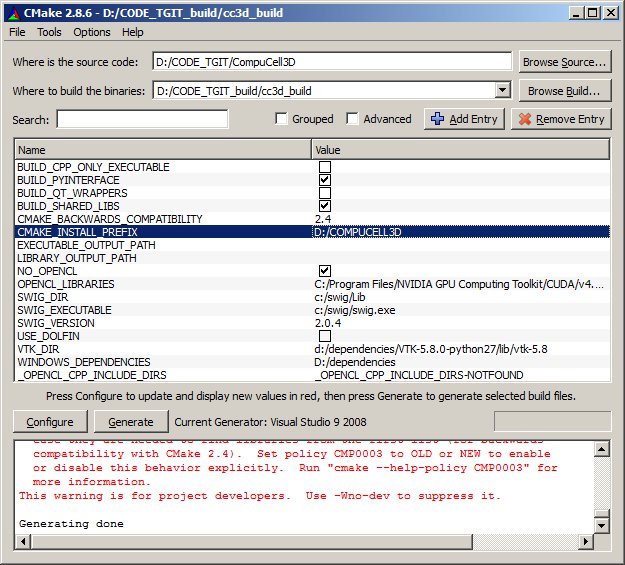Open the Options menu
625x565 pixels.
click(92, 33)
